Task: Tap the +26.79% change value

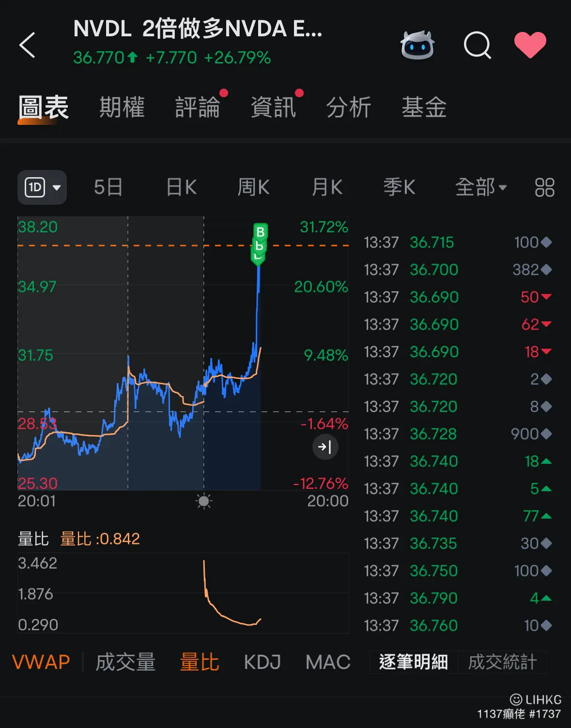Action: point(237,58)
